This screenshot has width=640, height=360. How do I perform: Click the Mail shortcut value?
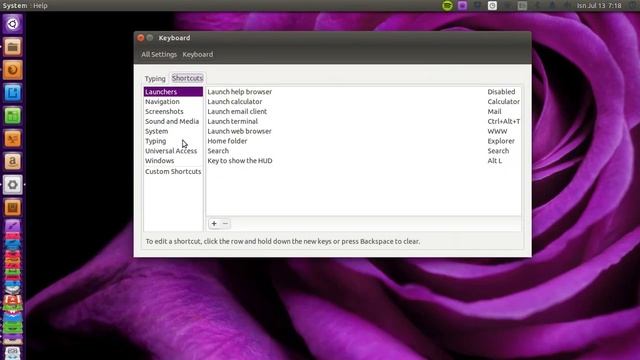tap(494, 111)
